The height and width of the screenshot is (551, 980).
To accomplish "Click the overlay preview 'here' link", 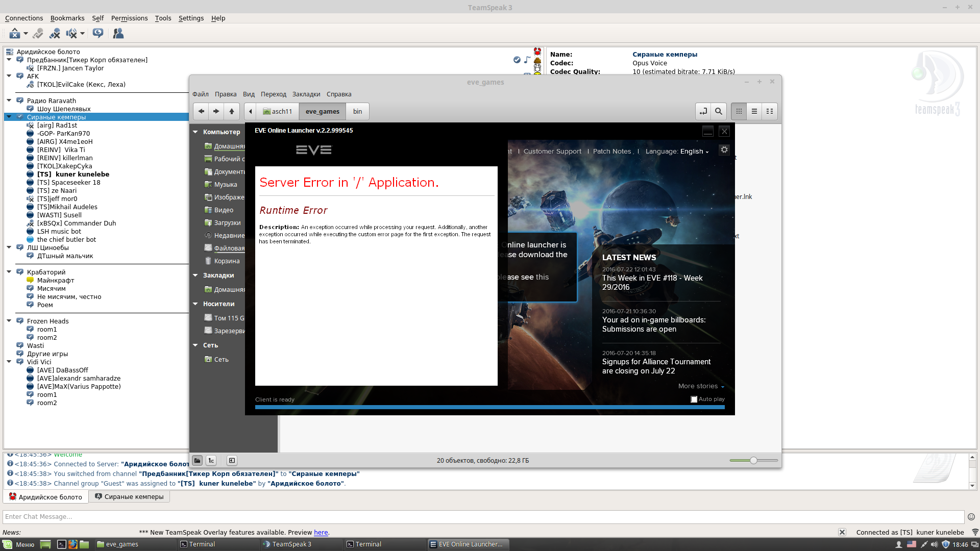I will coord(321,533).
